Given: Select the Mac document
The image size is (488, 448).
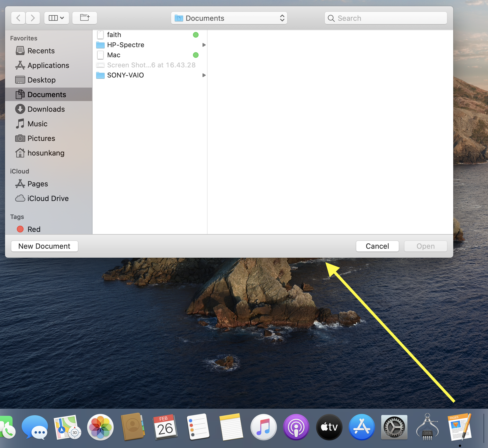Looking at the screenshot, I should click(150, 55).
